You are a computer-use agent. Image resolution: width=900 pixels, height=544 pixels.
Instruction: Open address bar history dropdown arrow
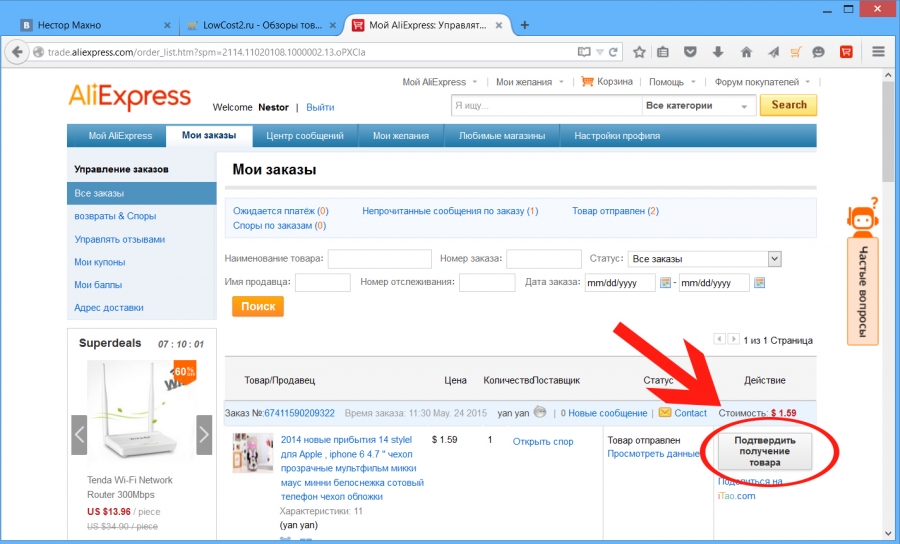coord(599,52)
